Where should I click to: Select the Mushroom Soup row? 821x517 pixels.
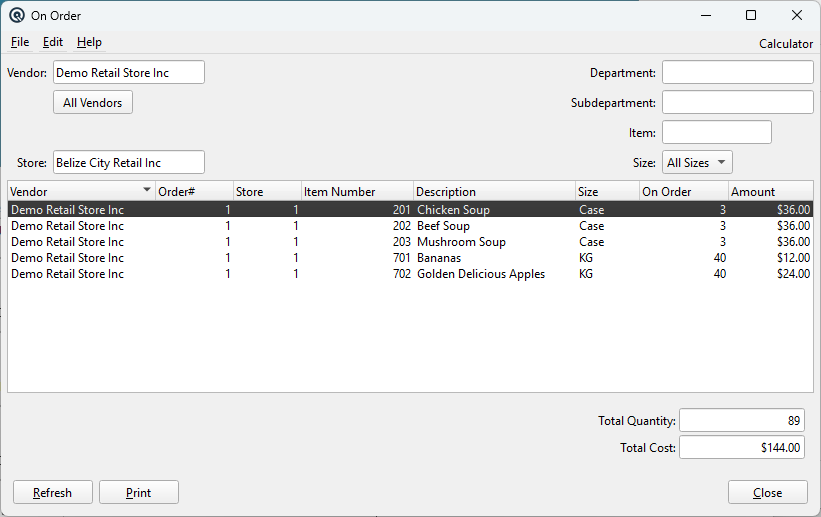click(410, 242)
